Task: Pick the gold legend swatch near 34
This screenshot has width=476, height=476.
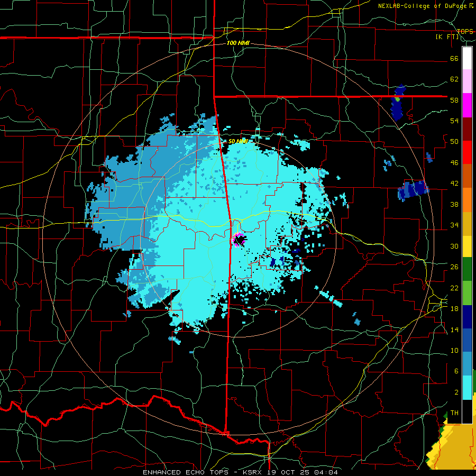Action: point(467,223)
